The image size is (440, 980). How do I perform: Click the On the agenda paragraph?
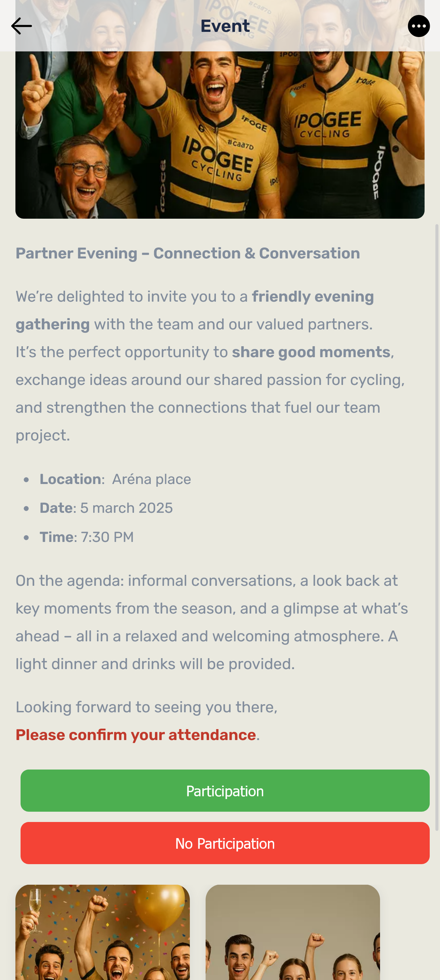pos(212,622)
